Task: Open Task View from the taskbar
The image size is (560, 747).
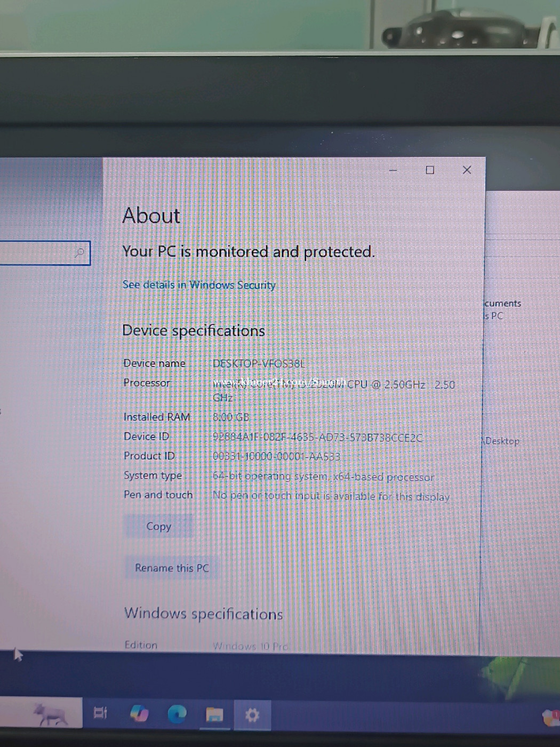Action: coord(100,713)
